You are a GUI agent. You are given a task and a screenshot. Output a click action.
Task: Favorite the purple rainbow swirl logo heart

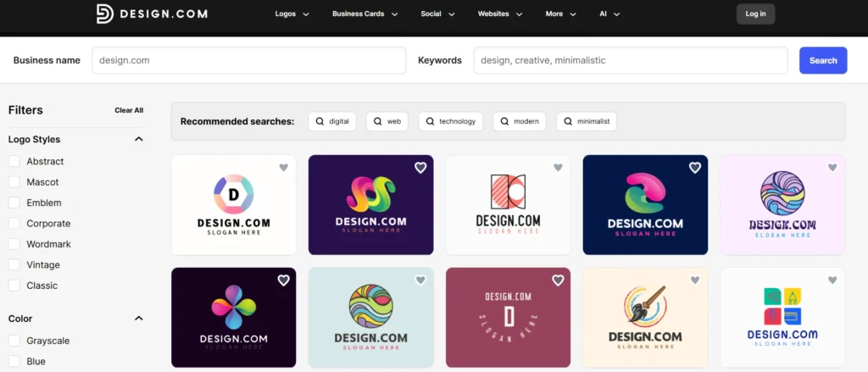coord(420,167)
